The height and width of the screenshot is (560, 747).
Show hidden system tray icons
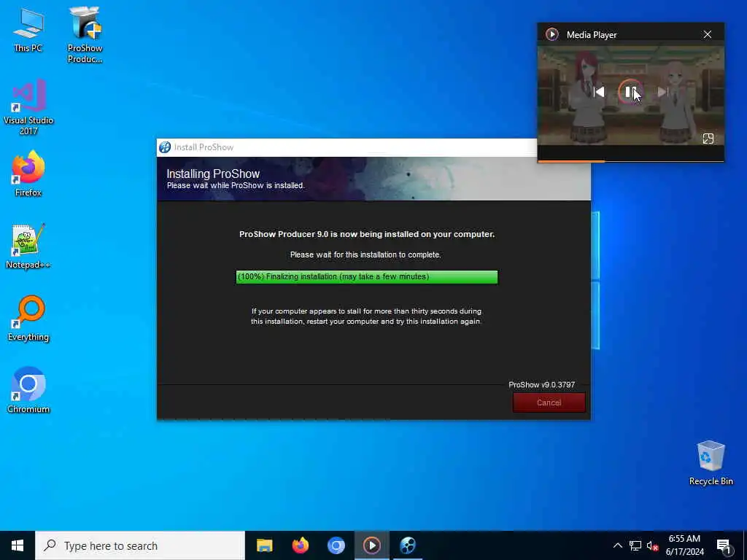pyautogui.click(x=617, y=545)
